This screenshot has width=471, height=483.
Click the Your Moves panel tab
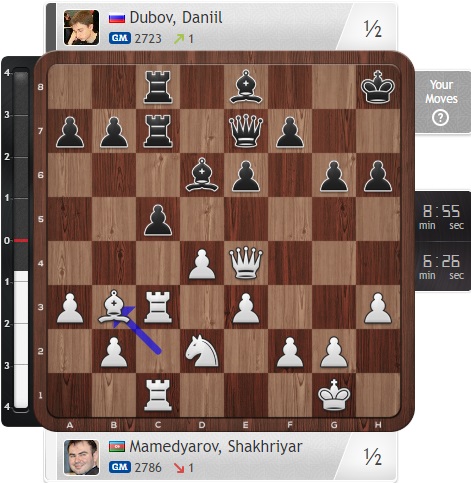coord(443,102)
